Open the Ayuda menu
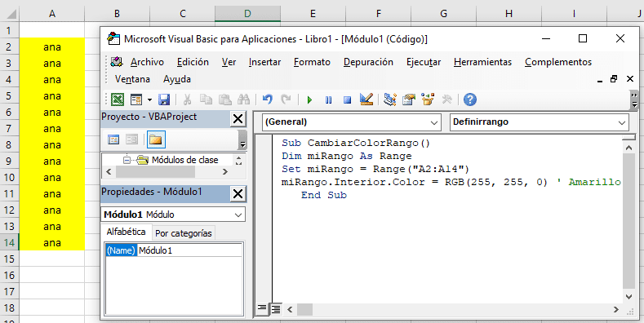 click(177, 79)
